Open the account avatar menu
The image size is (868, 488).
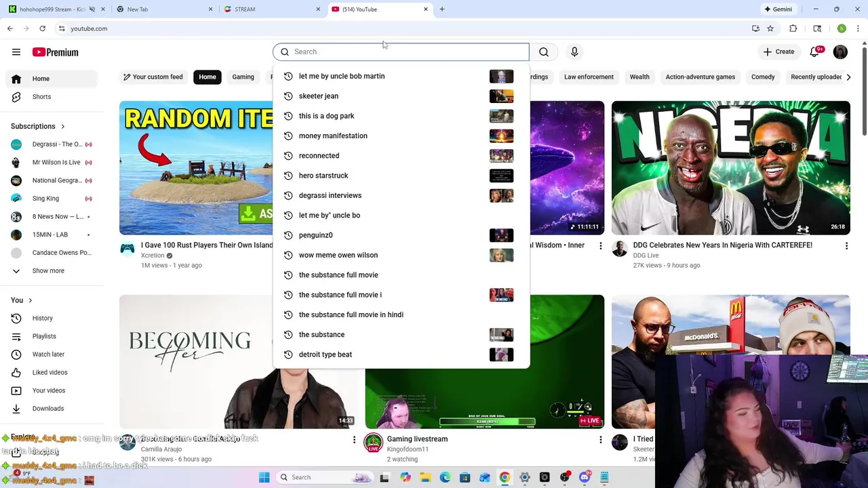click(x=840, y=52)
